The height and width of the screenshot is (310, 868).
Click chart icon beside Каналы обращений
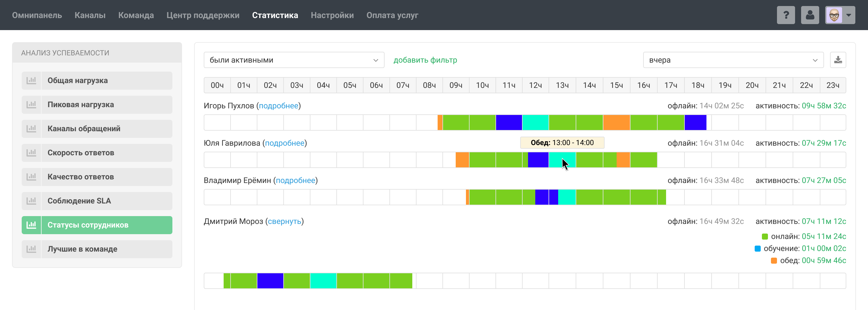coord(31,129)
